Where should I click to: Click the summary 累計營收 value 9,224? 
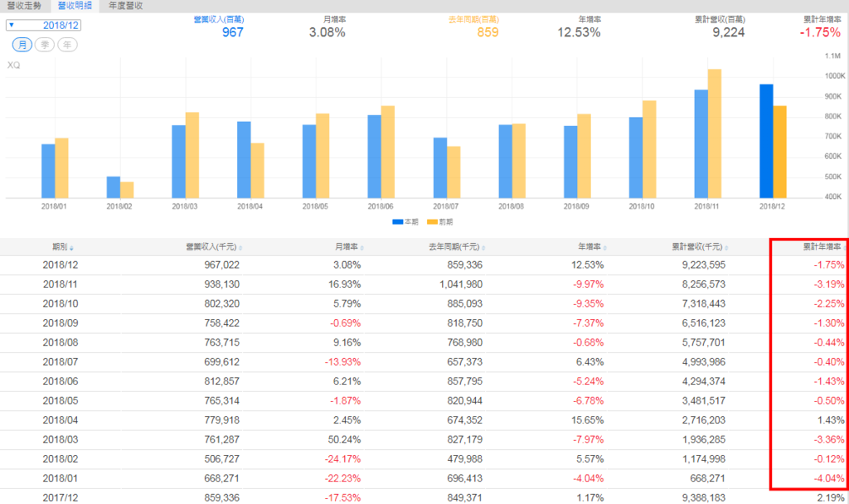(x=728, y=32)
